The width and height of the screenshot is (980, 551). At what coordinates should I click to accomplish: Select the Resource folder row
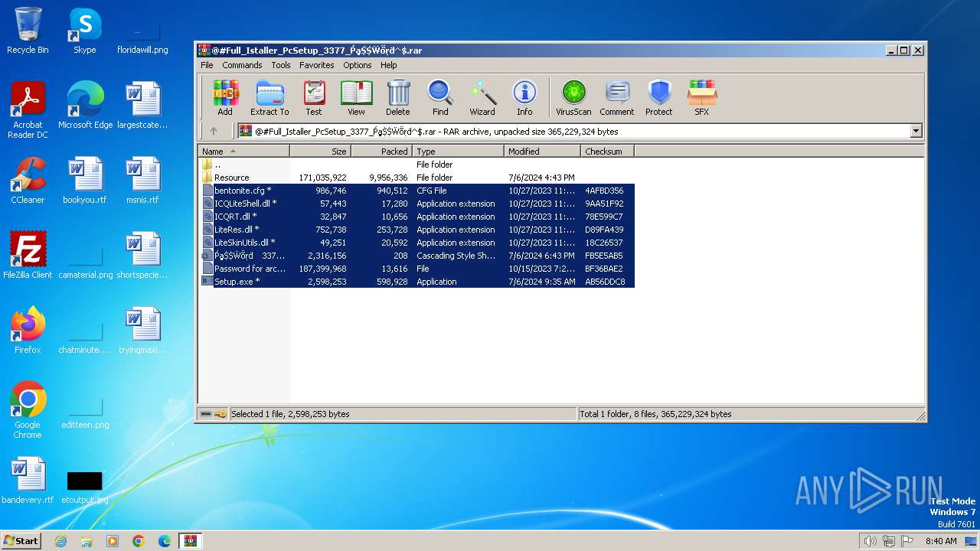tap(416, 178)
